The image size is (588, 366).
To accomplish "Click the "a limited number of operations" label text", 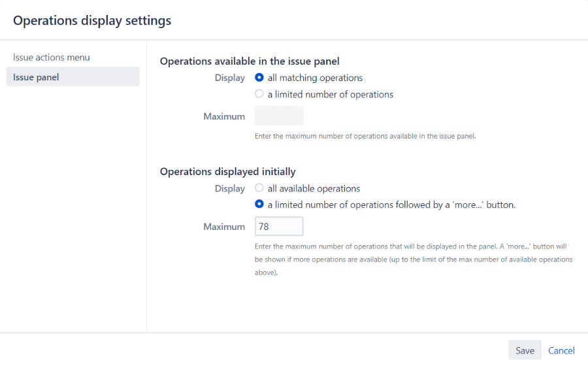I will (331, 94).
